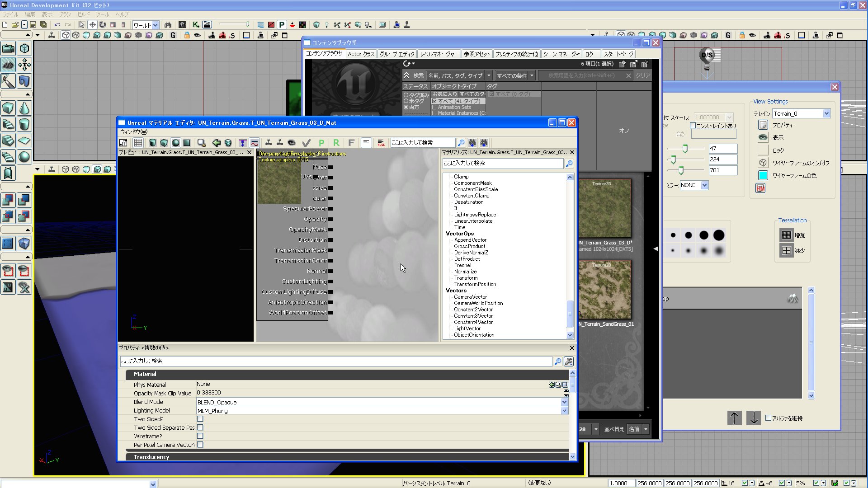Viewport: 868px width, 488px height.
Task: Switch to Actor クラス tab
Action: pyautogui.click(x=361, y=54)
